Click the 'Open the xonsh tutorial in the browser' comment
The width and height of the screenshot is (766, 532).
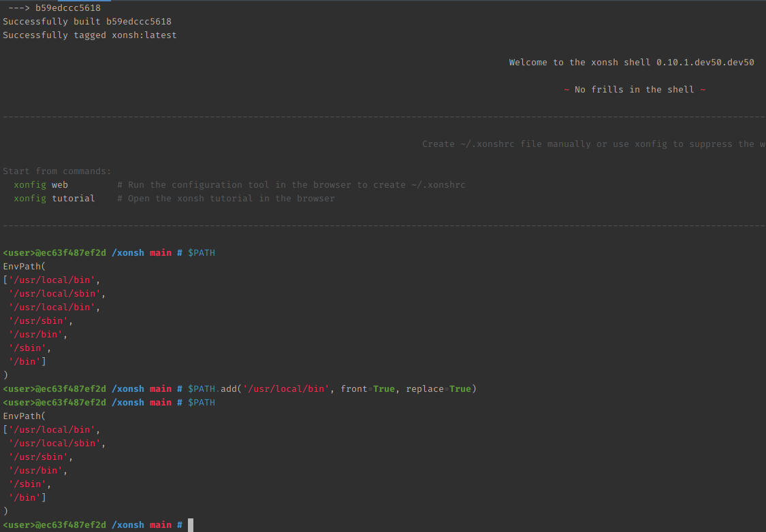click(226, 199)
